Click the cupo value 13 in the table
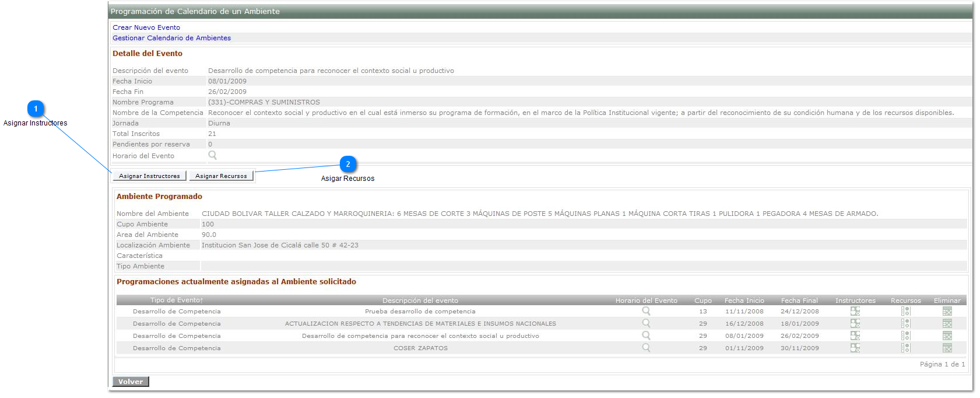Screen dimensions: 980x398 click(x=703, y=312)
